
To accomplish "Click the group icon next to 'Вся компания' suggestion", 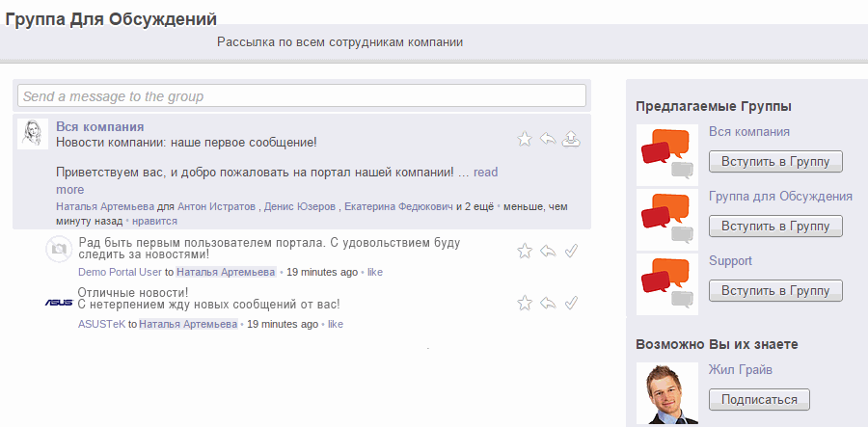I will coord(667,155).
